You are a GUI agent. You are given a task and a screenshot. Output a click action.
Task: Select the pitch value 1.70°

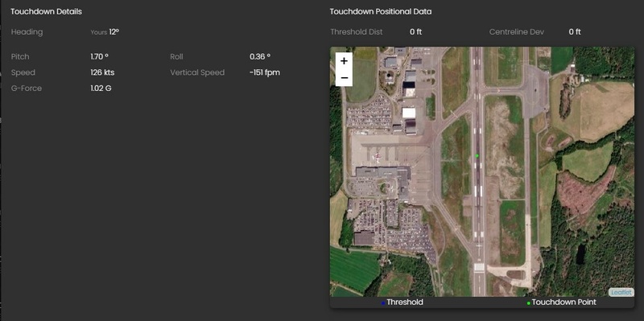pos(99,56)
